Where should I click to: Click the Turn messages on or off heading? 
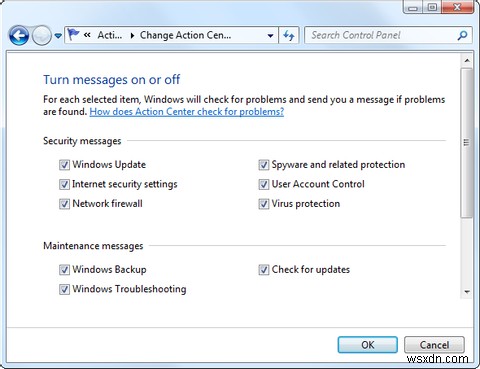[x=112, y=80]
